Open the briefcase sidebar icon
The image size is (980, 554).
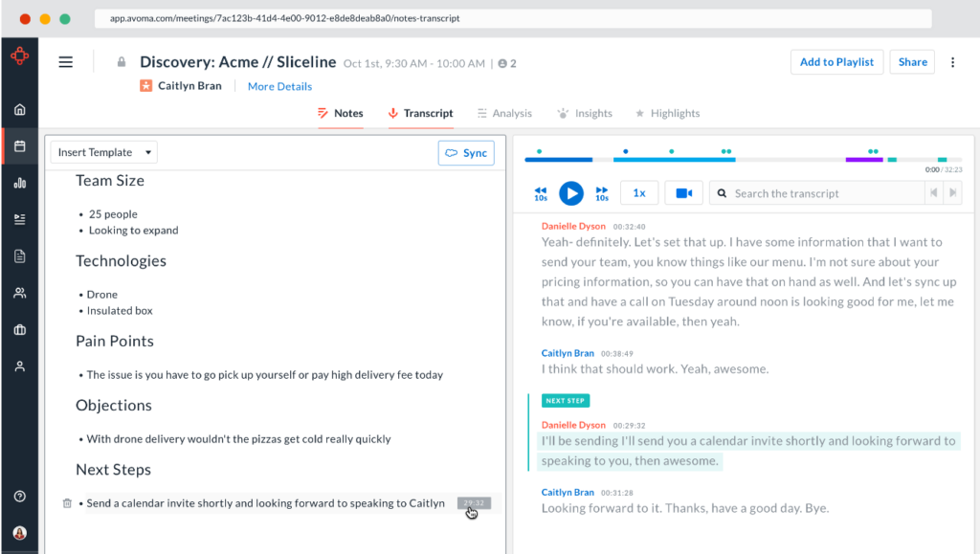click(20, 330)
